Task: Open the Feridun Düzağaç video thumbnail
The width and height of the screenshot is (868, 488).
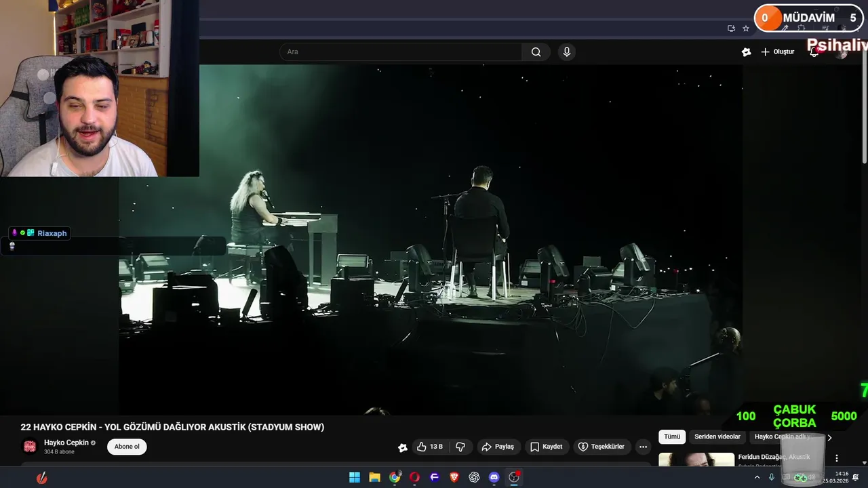Action: click(696, 460)
